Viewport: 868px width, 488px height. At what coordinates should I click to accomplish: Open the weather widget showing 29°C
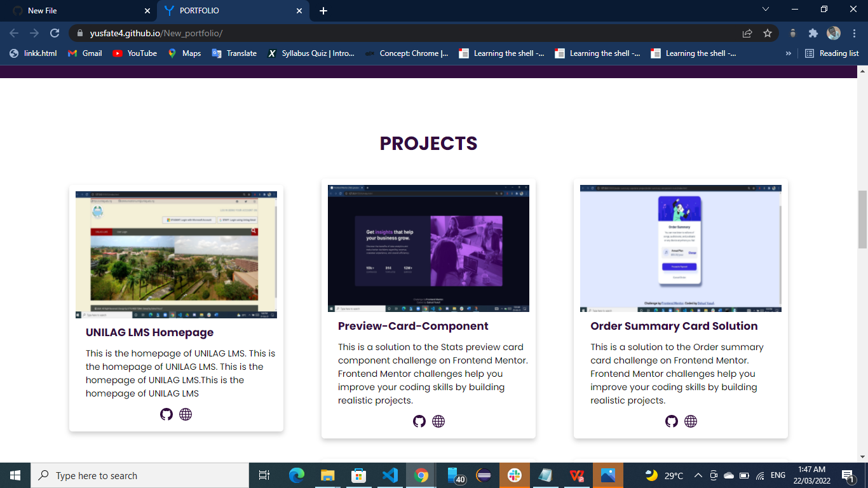tap(664, 475)
